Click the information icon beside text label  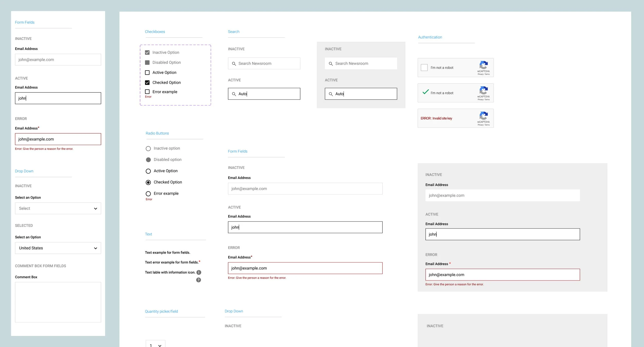199,272
